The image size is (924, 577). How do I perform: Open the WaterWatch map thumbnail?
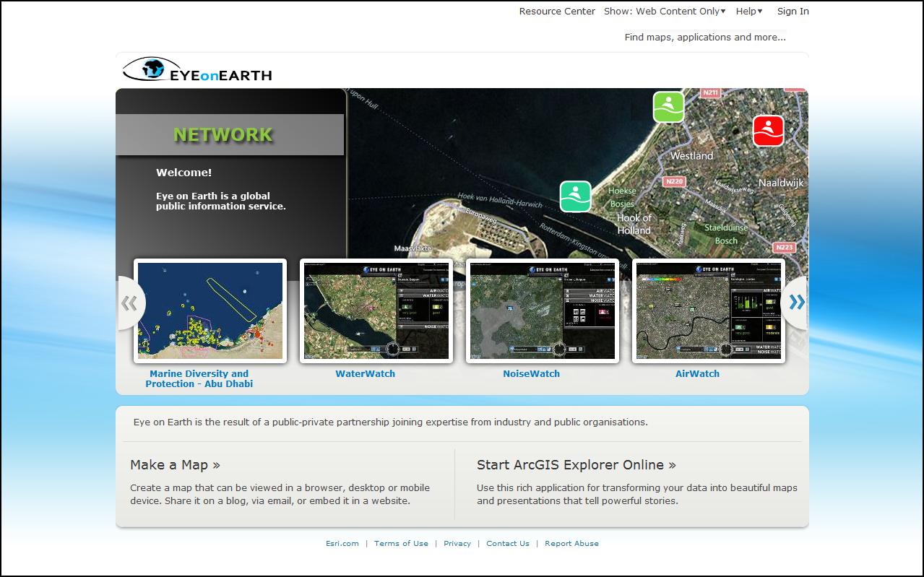pyautogui.click(x=376, y=311)
